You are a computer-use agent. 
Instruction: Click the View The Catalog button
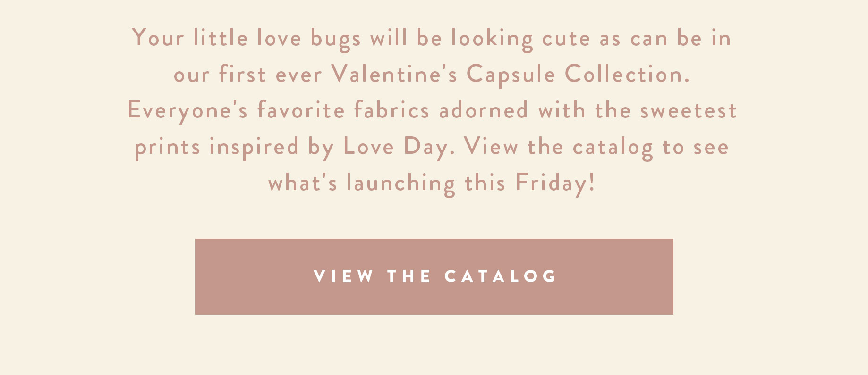tap(434, 276)
